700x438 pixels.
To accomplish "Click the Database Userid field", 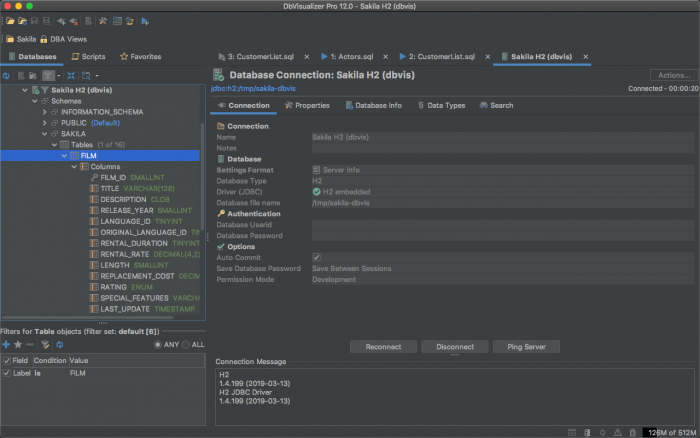I will point(503,225).
